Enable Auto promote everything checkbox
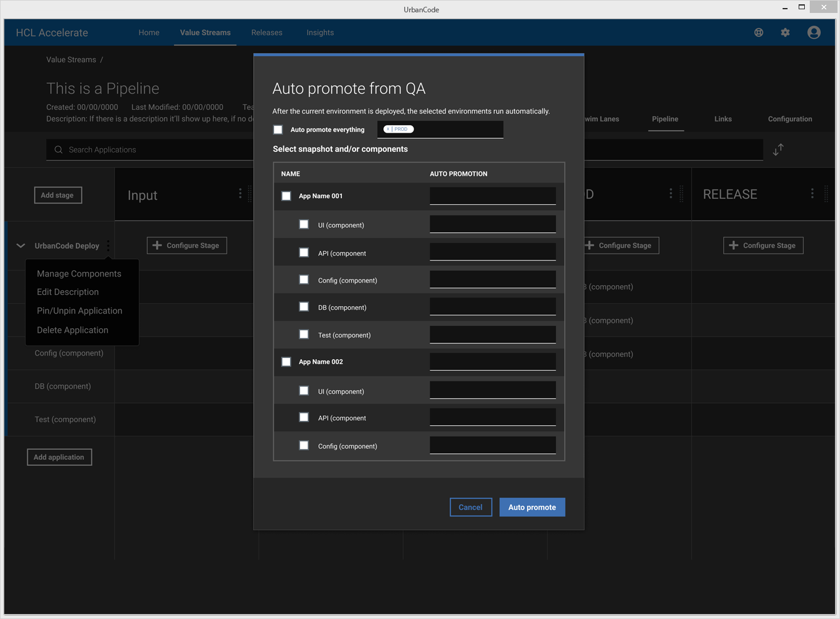840x619 pixels. point(278,130)
